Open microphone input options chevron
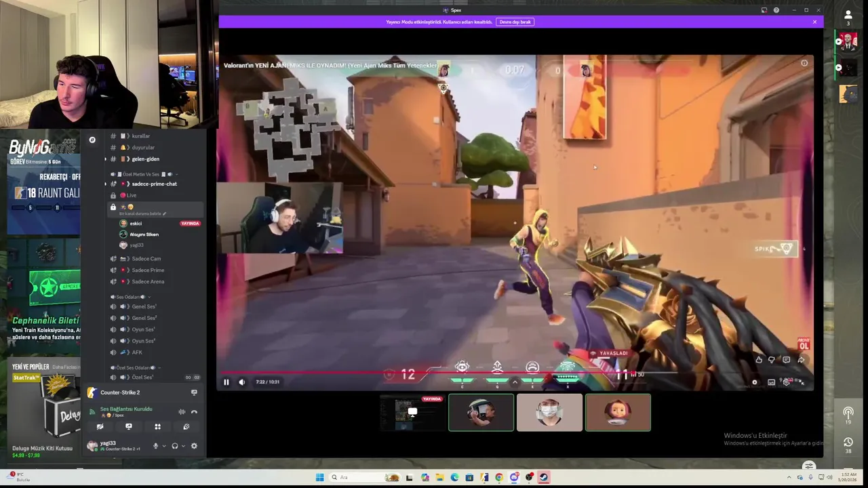This screenshot has width=868, height=488. point(163,446)
